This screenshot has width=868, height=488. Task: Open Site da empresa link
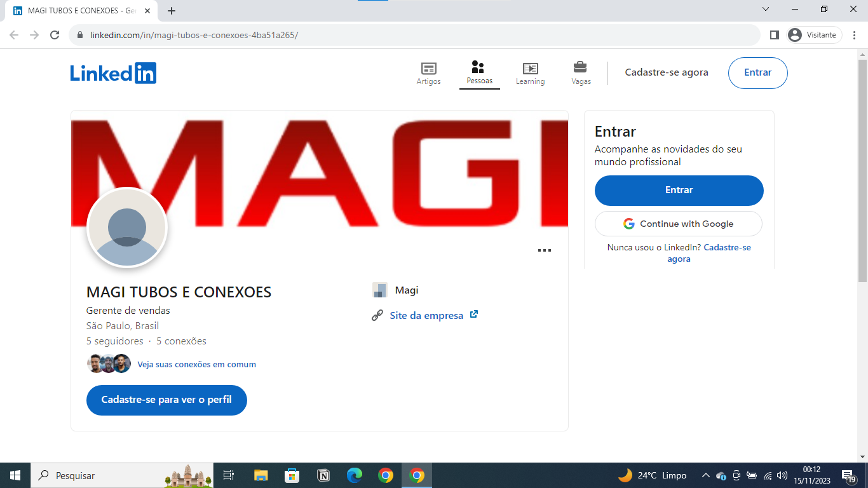[426, 315]
